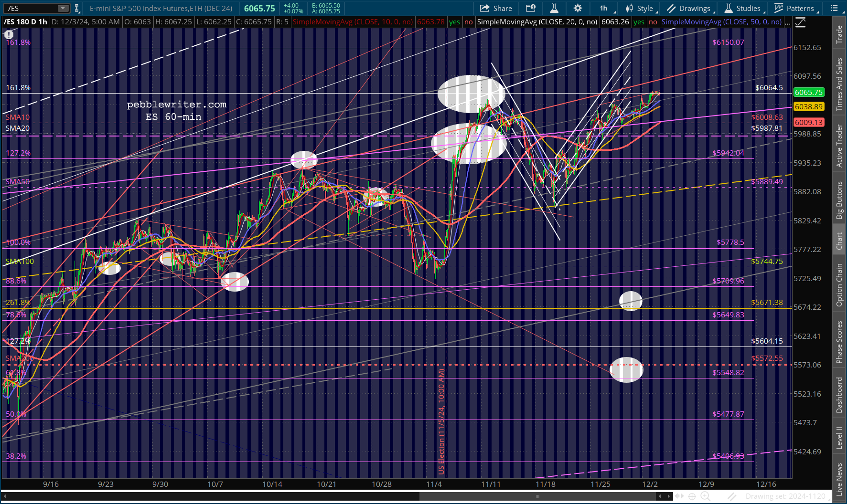Click the Share button
This screenshot has width=847, height=504.
[496, 8]
